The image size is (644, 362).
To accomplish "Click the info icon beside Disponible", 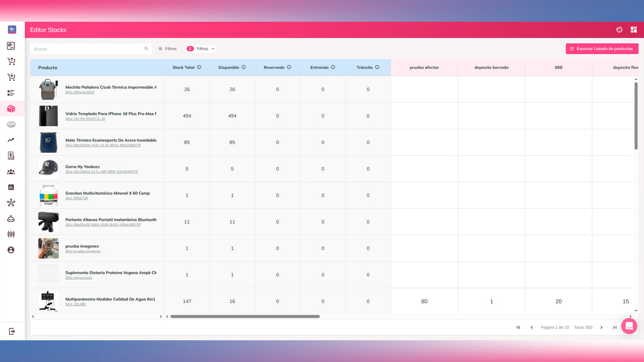I will pos(244,67).
